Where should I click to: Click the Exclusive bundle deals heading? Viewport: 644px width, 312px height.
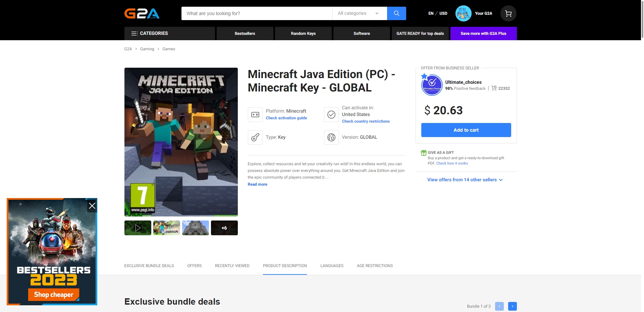click(x=172, y=302)
